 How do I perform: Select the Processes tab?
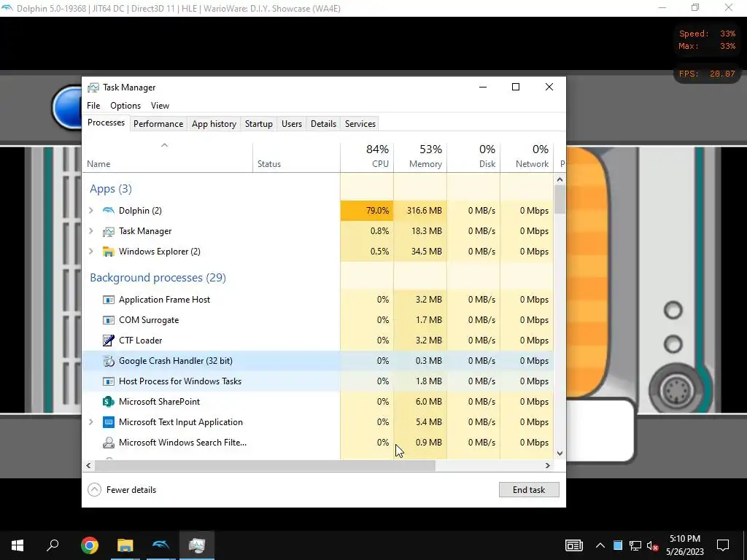point(107,122)
